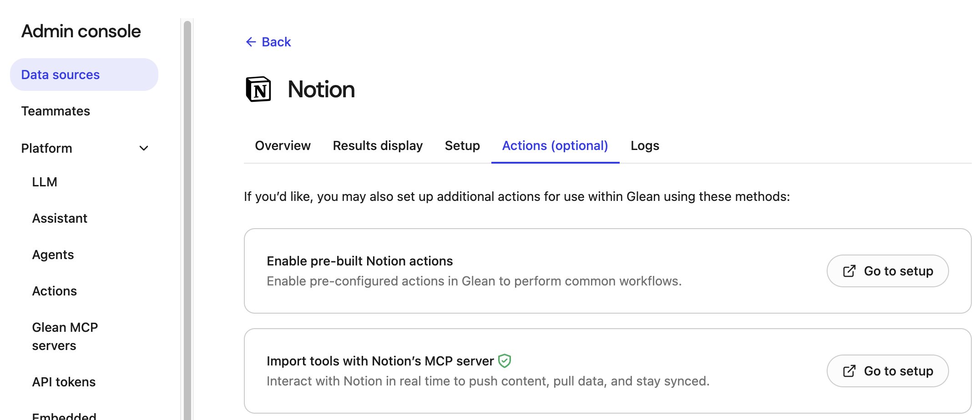Open the Setup tab
Image resolution: width=980 pixels, height=420 pixels.
pos(462,145)
